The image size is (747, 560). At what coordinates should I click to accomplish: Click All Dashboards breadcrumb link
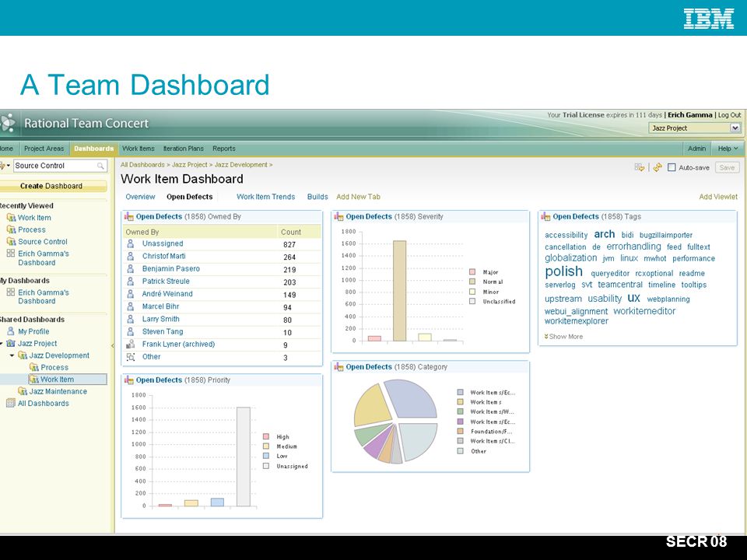coord(142,165)
